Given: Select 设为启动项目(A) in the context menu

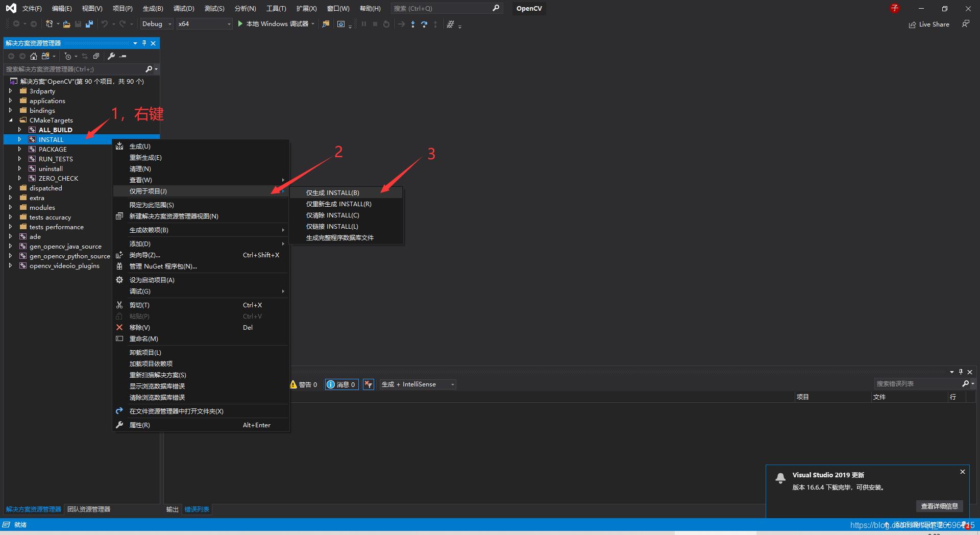Looking at the screenshot, I should pyautogui.click(x=201, y=280).
